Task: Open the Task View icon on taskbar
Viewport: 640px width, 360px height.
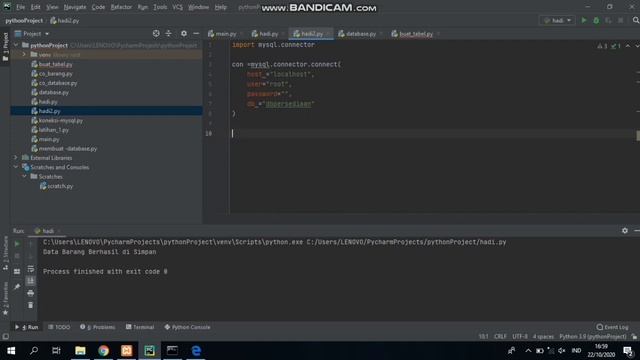Action: click(x=56, y=351)
